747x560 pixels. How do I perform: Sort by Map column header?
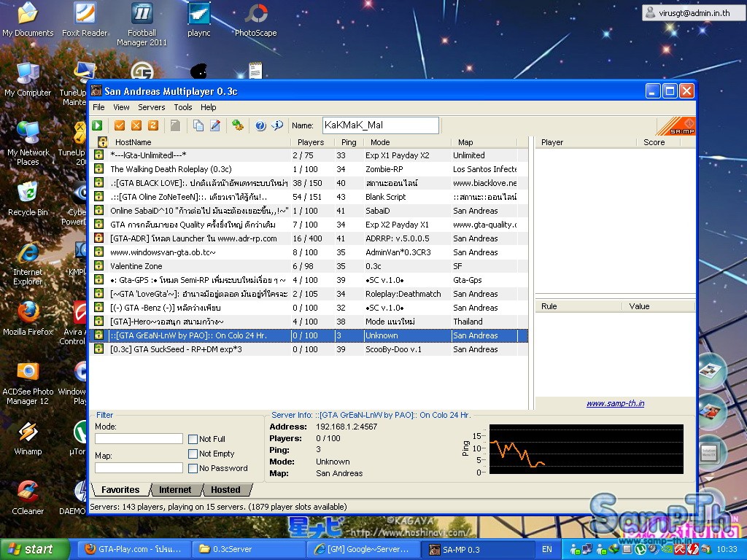tap(484, 142)
